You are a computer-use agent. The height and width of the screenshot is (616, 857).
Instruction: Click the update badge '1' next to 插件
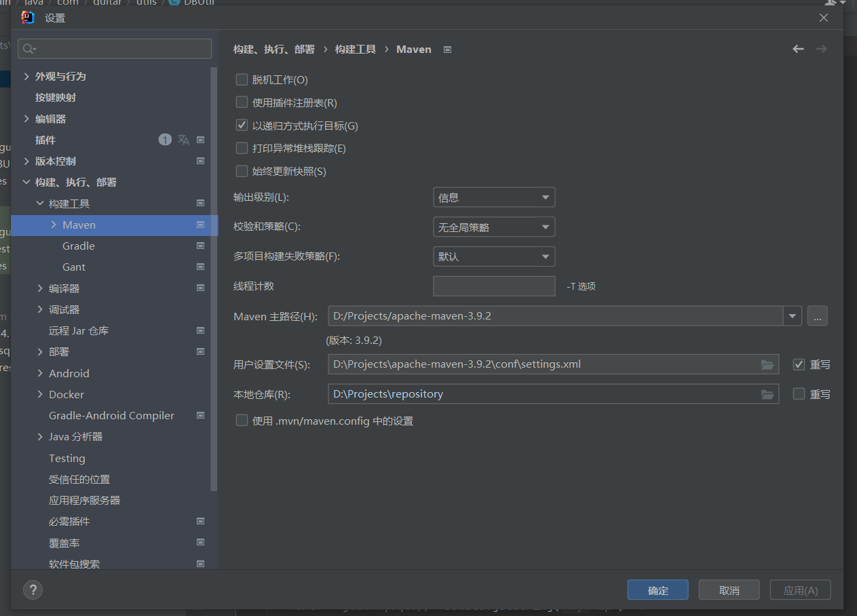165,140
